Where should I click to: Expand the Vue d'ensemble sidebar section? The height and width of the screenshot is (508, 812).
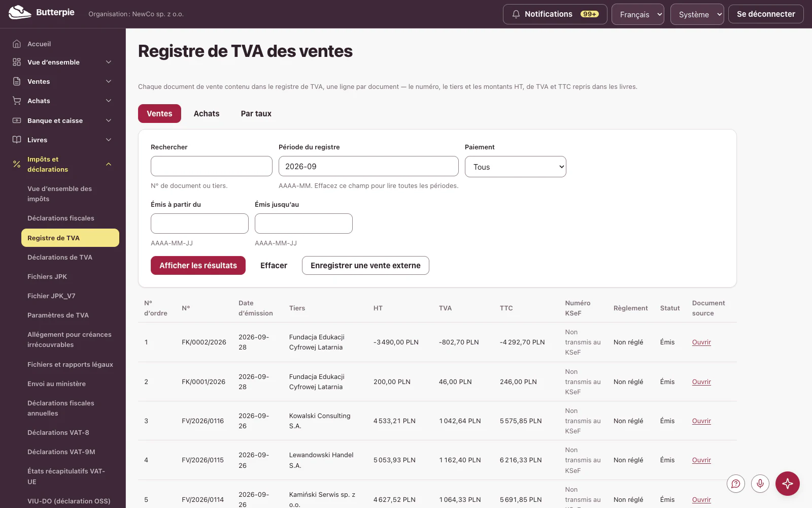[109, 62]
